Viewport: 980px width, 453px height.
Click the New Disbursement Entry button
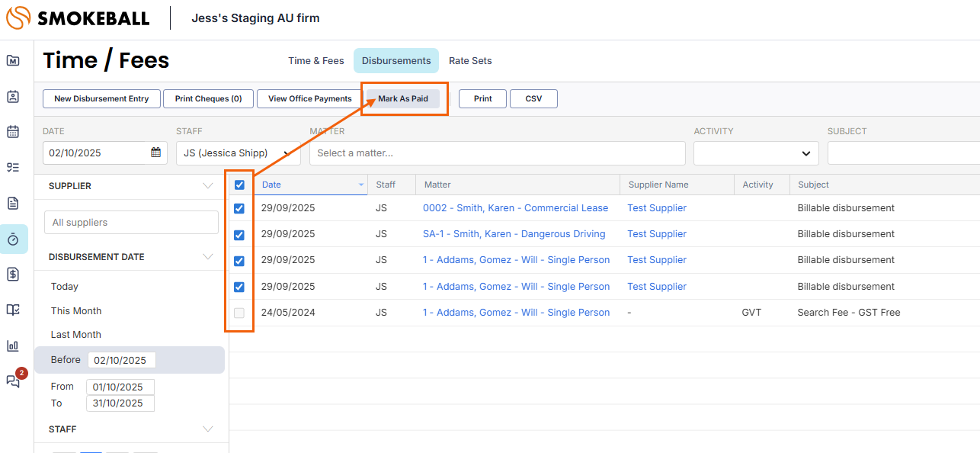tap(101, 98)
